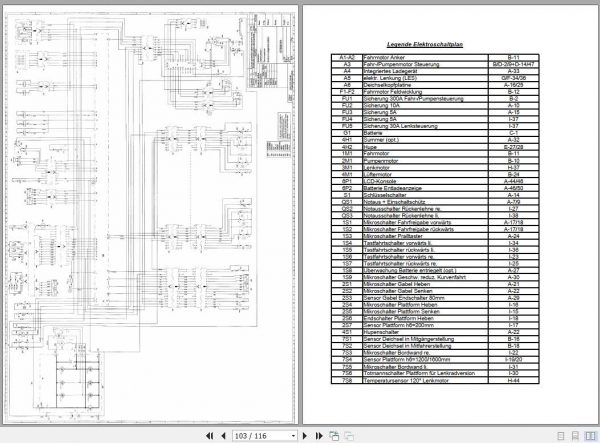Click the title 'Legende Elektroschaltplan'

coord(425,44)
